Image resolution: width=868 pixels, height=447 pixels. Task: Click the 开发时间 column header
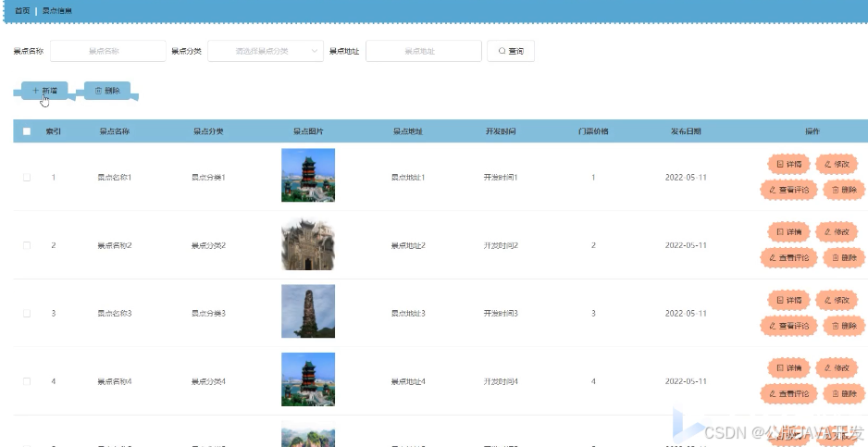[x=501, y=131]
